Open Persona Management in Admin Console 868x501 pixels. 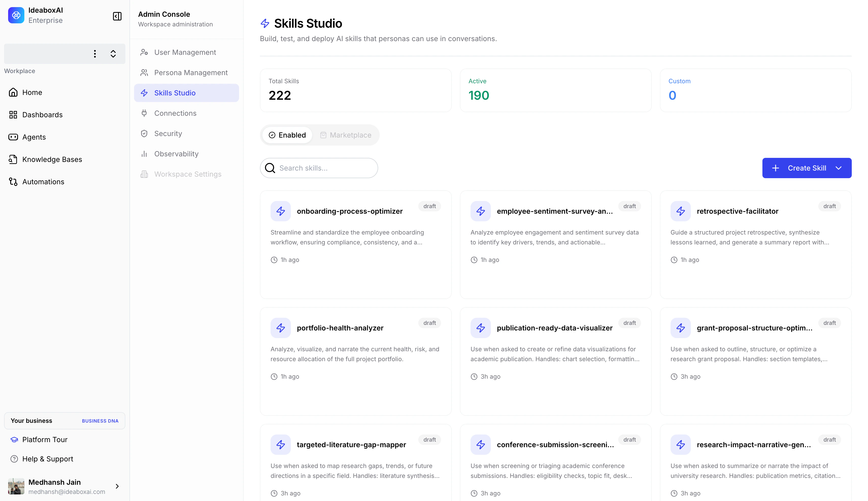click(x=187, y=73)
